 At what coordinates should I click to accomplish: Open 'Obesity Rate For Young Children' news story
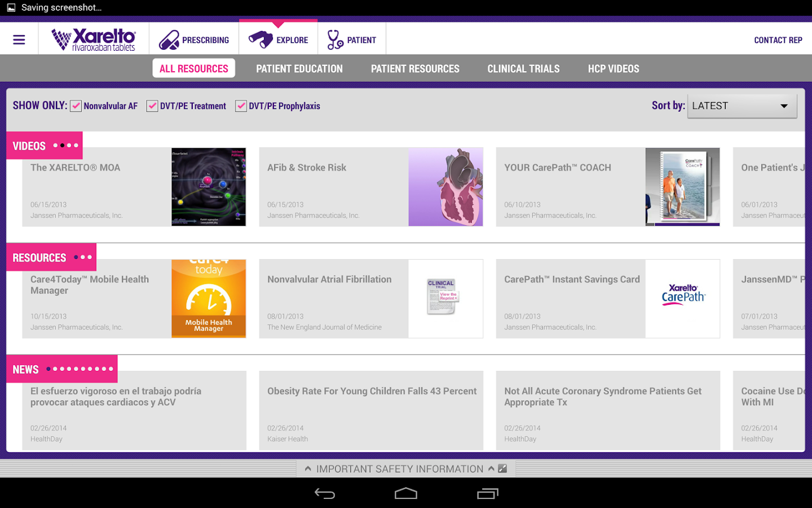tap(371, 410)
